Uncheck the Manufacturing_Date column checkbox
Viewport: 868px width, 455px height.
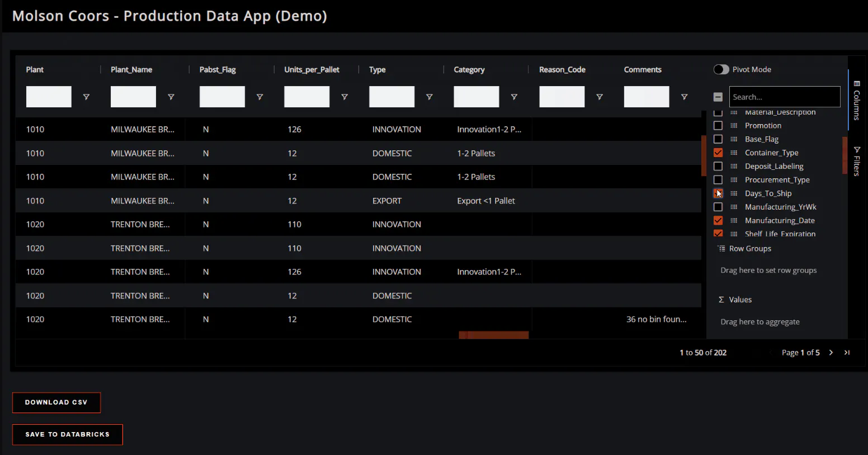click(x=718, y=220)
